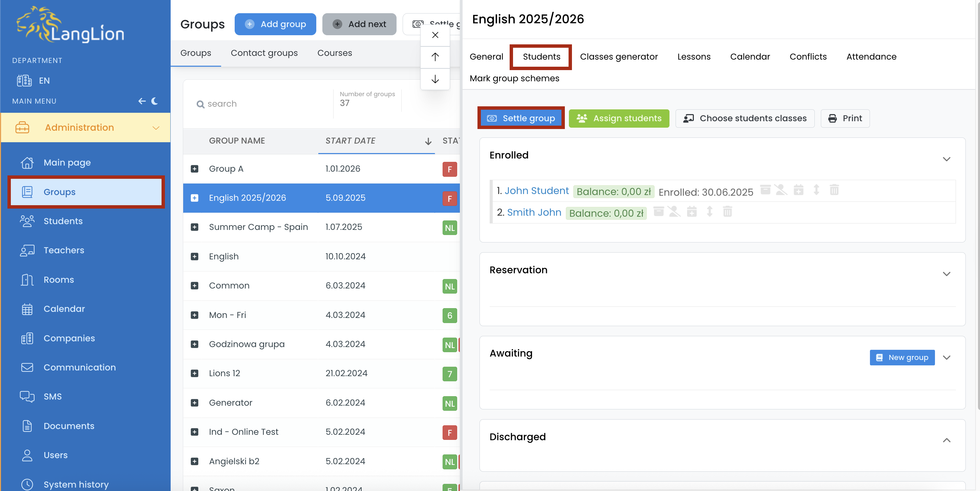980x491 pixels.
Task: Collapse the Administration menu dropdown
Action: tap(156, 128)
